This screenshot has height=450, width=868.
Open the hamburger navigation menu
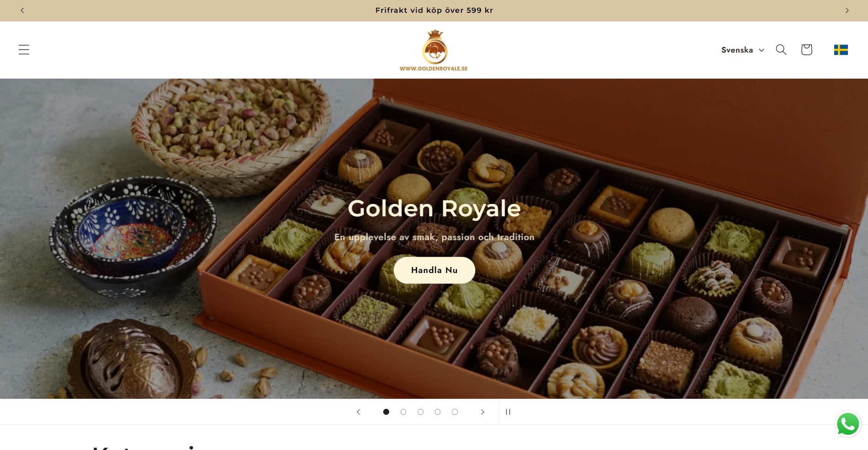pyautogui.click(x=24, y=49)
